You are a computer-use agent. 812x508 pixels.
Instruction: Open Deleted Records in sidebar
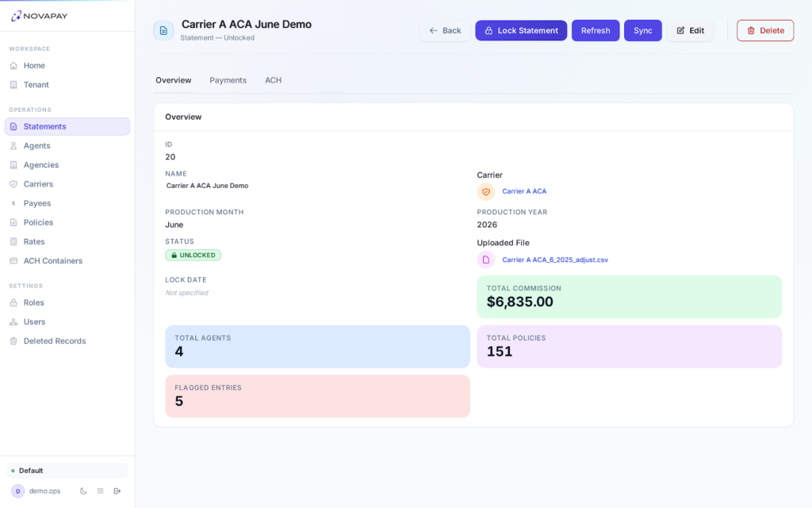point(67,341)
